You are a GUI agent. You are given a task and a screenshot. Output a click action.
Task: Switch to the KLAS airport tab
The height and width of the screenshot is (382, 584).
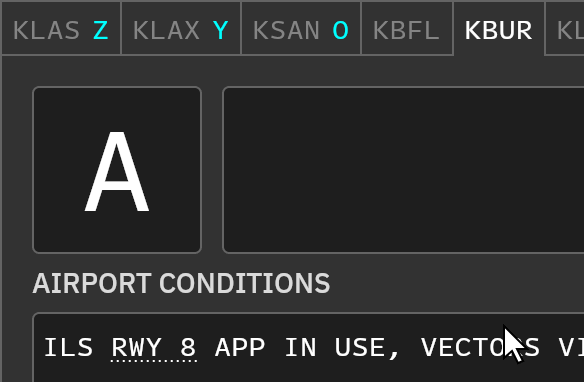point(61,29)
